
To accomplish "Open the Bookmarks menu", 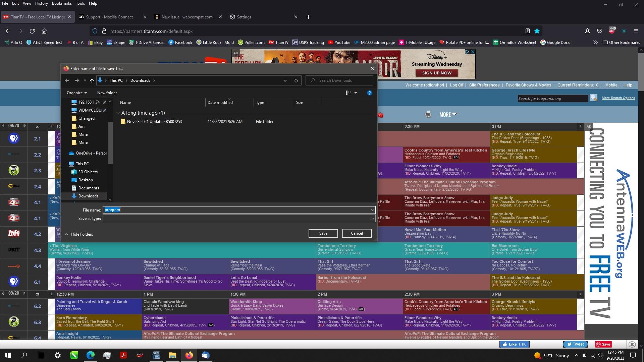I will [x=62, y=3].
